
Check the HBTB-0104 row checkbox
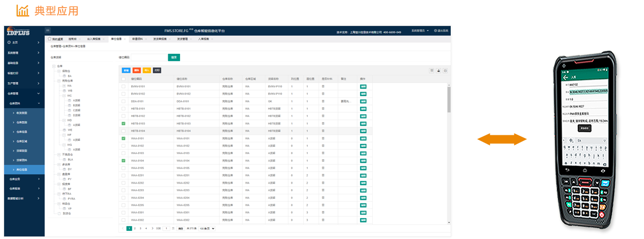(124, 131)
